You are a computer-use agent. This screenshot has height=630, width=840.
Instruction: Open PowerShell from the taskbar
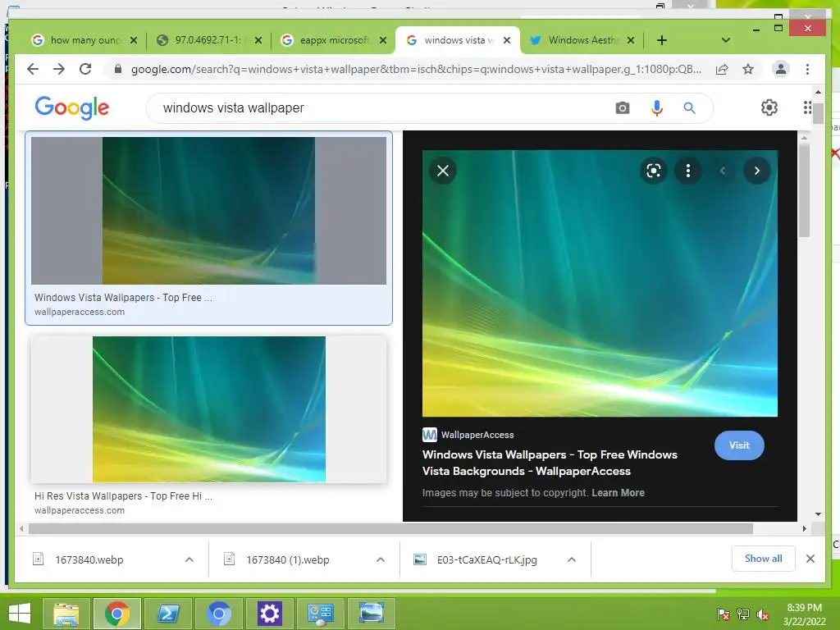coord(168,614)
